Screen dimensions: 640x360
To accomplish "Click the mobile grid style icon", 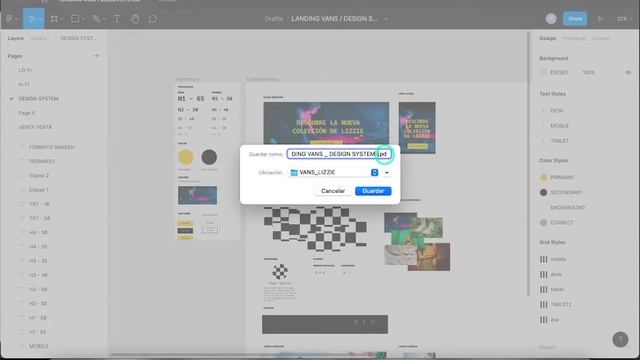I will (544, 259).
